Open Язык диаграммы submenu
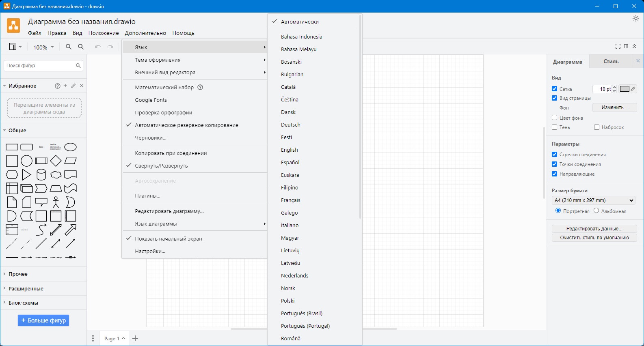Screen dimensions: 644x346 point(195,224)
